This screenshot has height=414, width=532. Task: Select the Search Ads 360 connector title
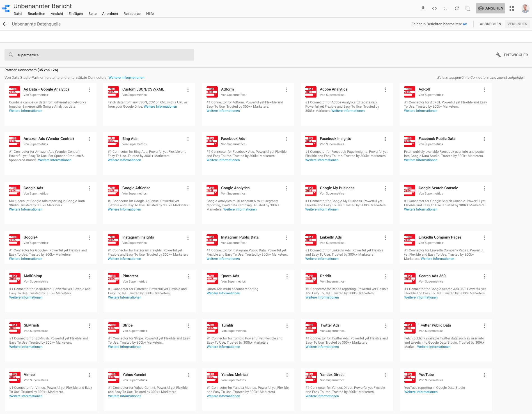point(432,276)
